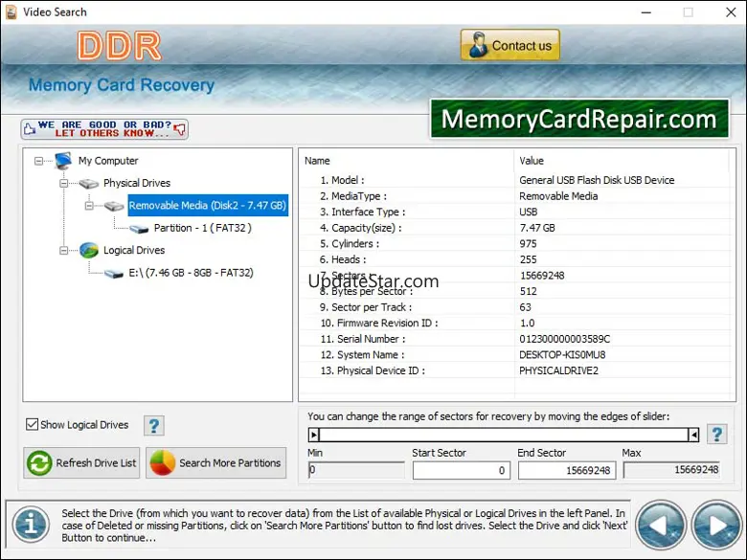Screen dimensions: 747x560
Task: Select the '6. Heads :' row
Action: (514, 259)
